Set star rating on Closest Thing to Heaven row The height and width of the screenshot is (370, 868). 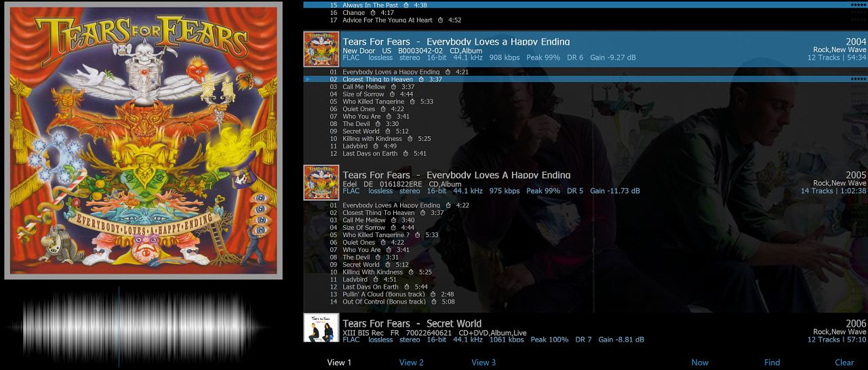pyautogui.click(x=858, y=79)
